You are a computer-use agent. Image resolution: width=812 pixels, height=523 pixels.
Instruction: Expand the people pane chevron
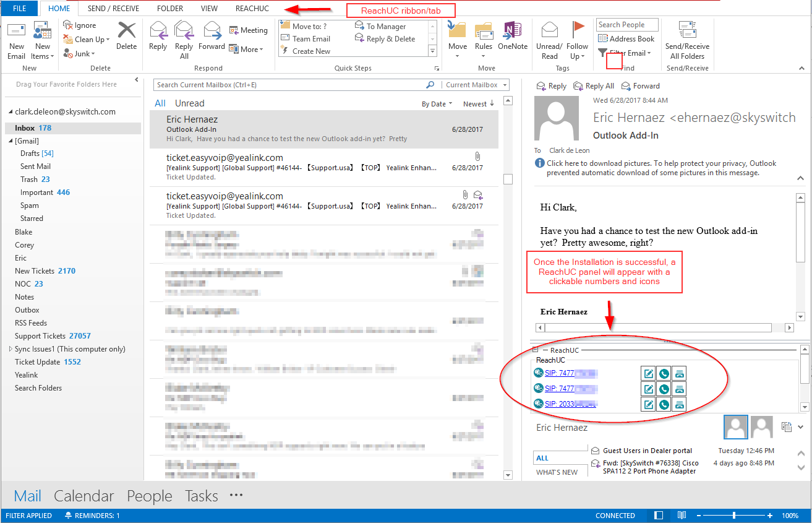pos(801,426)
